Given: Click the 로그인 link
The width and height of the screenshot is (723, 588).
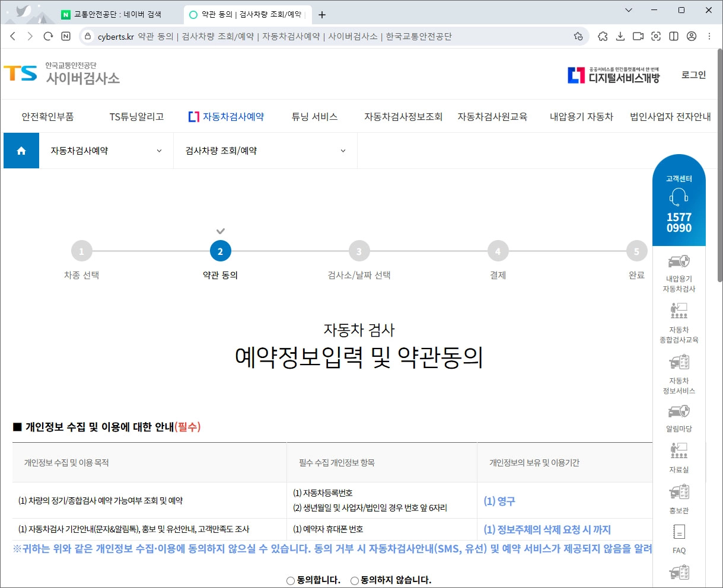Looking at the screenshot, I should point(693,75).
